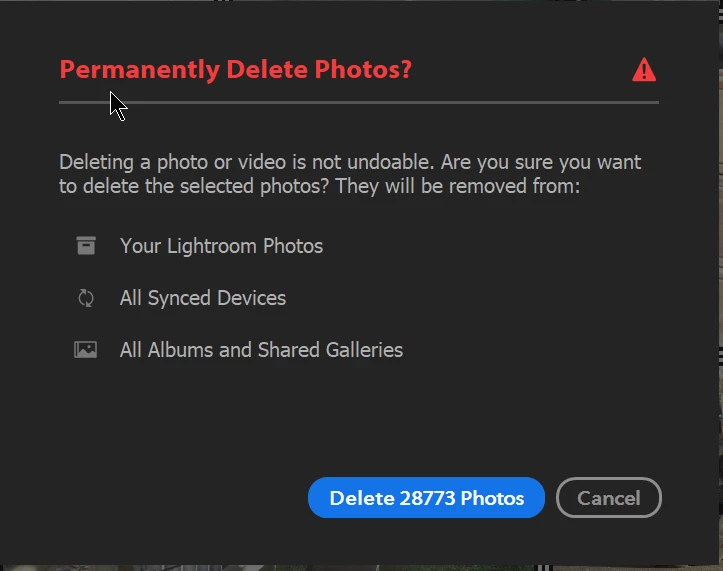Select the All Synced Devices entry
723x571 pixels.
click(203, 298)
